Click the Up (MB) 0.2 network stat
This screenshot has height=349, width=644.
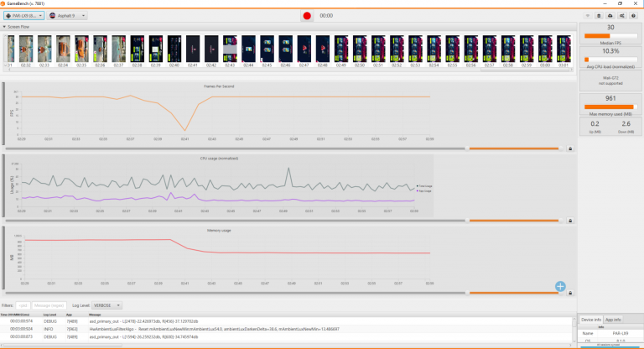(595, 127)
